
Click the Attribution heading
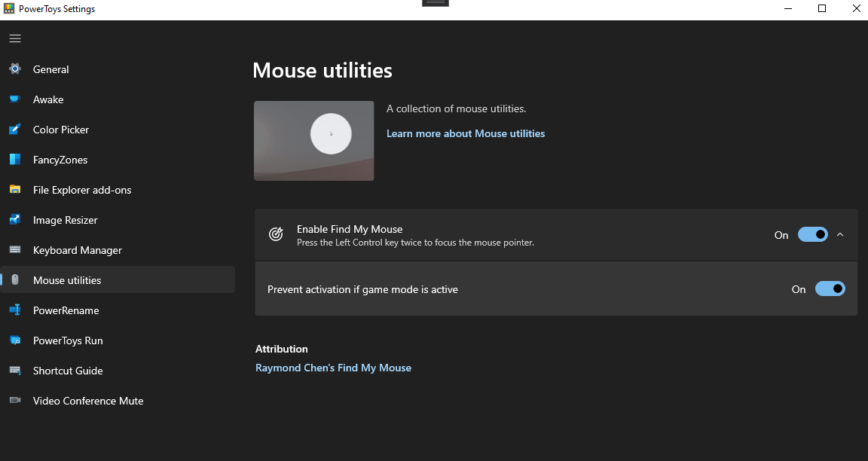tap(281, 349)
